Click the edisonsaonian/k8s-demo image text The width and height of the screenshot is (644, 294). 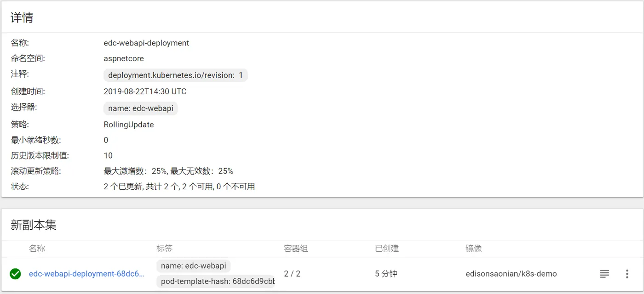pos(511,274)
